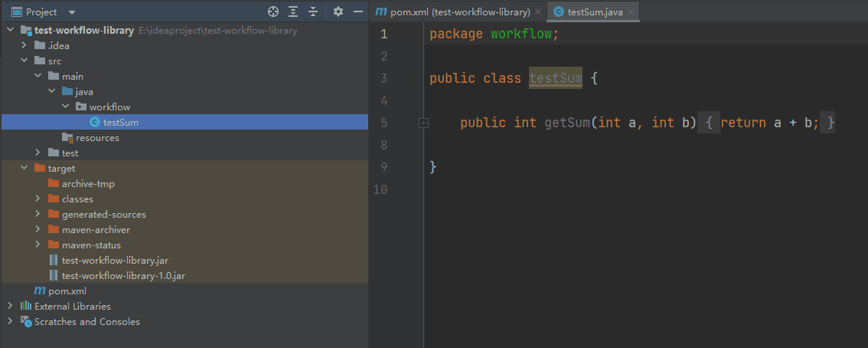Hide the Project tool window
Image resolution: width=868 pixels, height=348 pixels.
[357, 11]
